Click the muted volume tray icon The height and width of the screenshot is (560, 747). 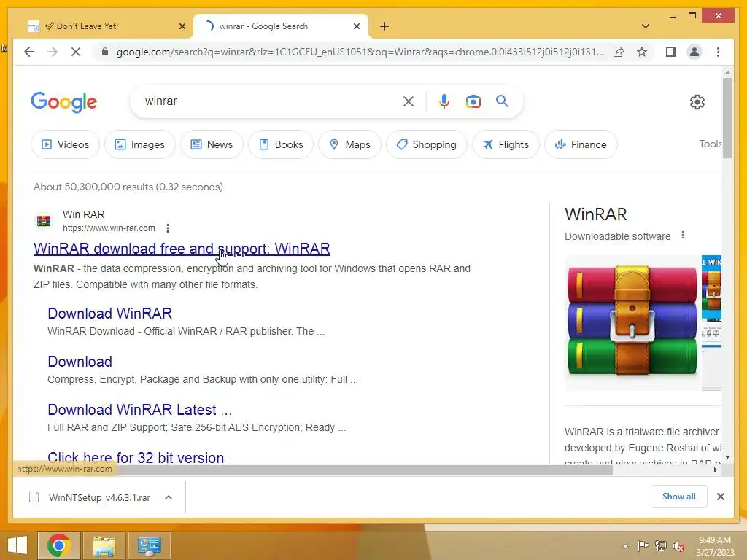678,546
